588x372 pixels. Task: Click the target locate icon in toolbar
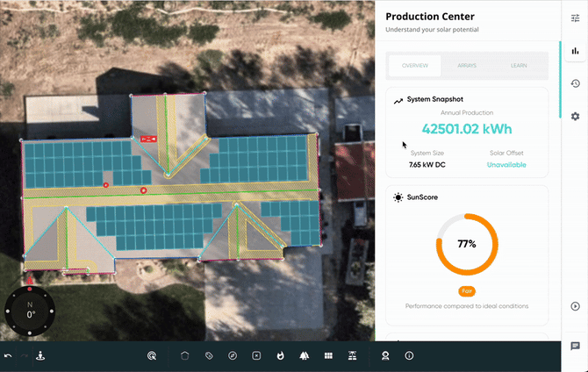coord(152,355)
